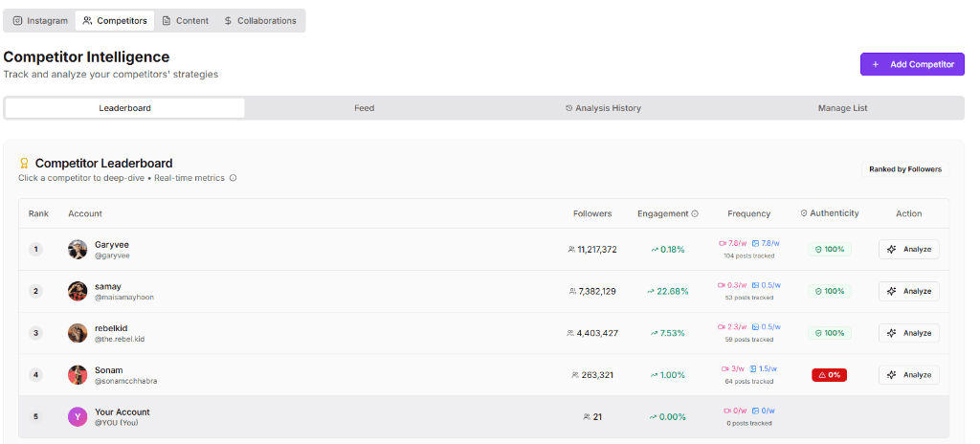
Task: Click the info icon beside Real-time metrics
Action: click(234, 178)
